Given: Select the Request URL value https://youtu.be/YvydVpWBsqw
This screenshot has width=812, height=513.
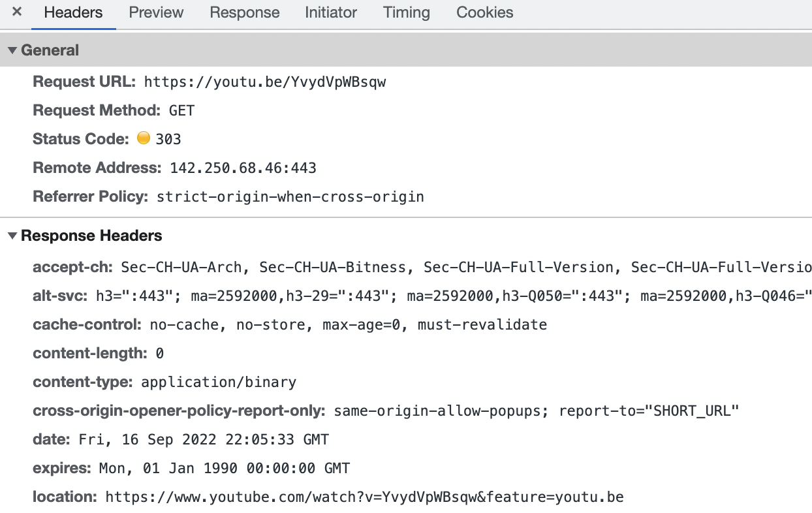Looking at the screenshot, I should tap(265, 82).
